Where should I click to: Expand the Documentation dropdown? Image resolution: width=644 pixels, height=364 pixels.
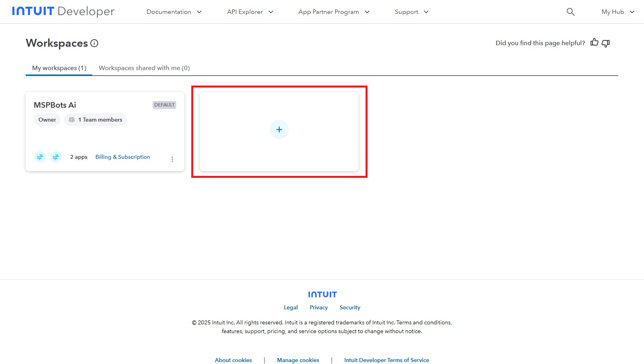(174, 12)
